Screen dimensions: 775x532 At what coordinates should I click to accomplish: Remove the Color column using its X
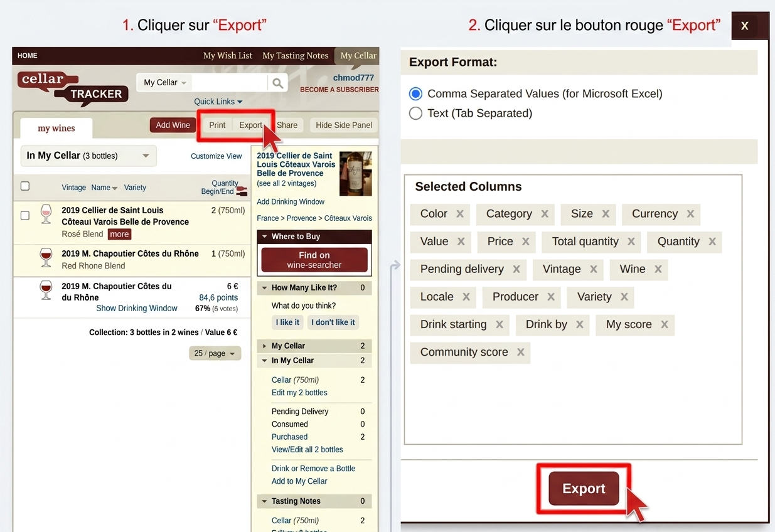(x=461, y=214)
